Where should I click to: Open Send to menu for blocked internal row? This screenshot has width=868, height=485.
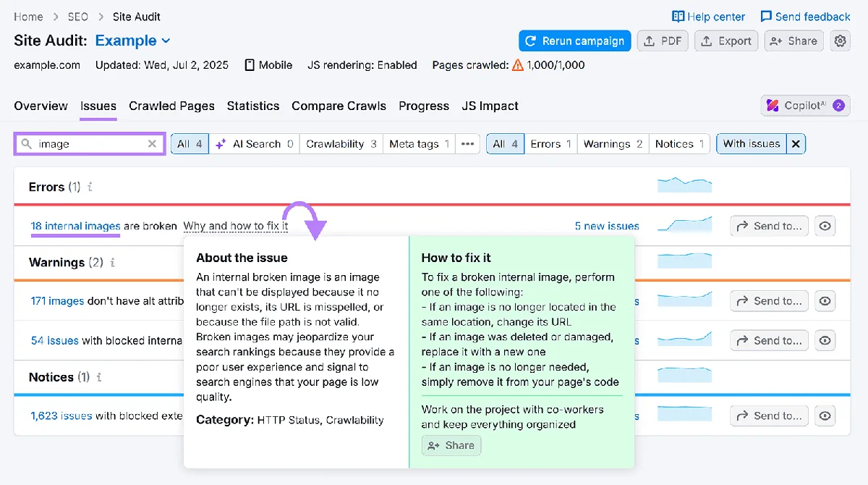pos(769,340)
